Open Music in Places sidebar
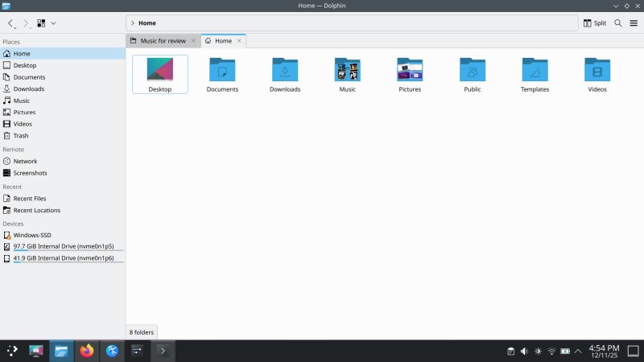The height and width of the screenshot is (362, 644). tap(63, 101)
